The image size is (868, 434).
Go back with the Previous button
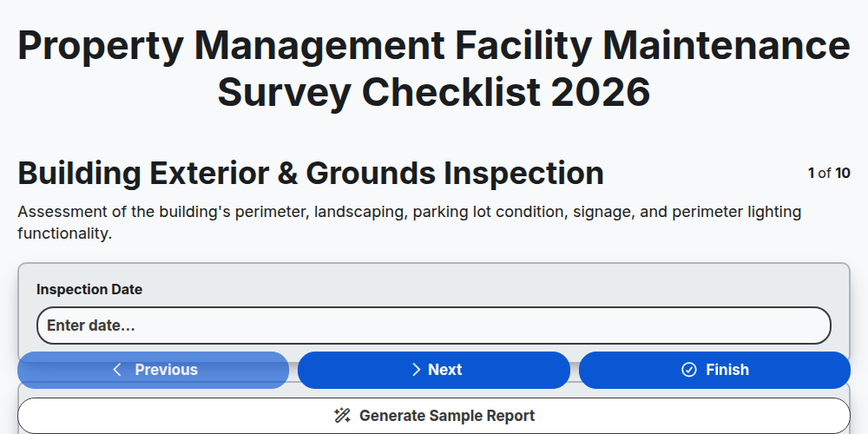(154, 370)
